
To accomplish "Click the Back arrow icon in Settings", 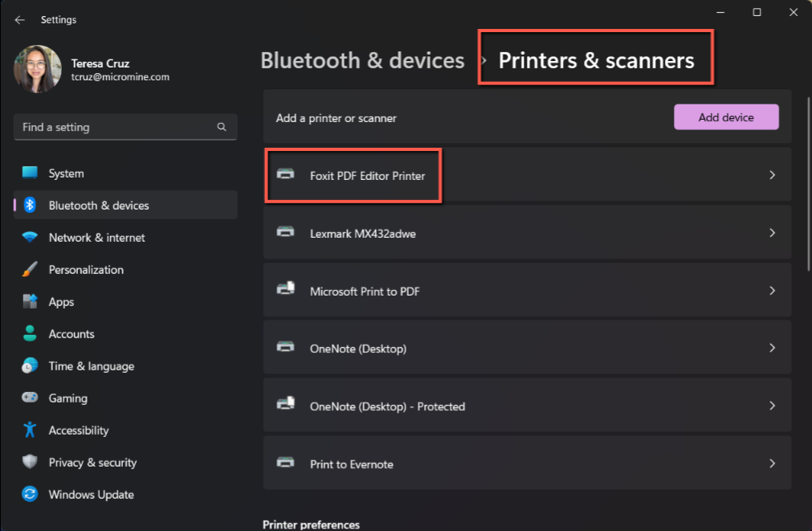I will 20,20.
